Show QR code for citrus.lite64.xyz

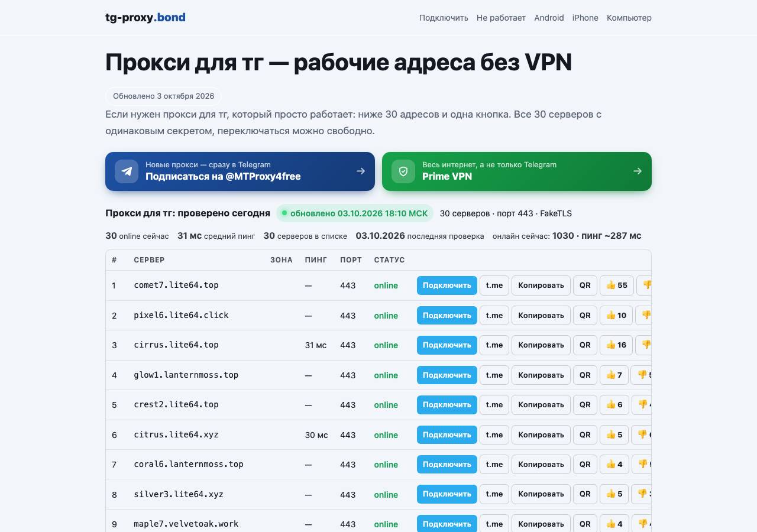pos(585,435)
